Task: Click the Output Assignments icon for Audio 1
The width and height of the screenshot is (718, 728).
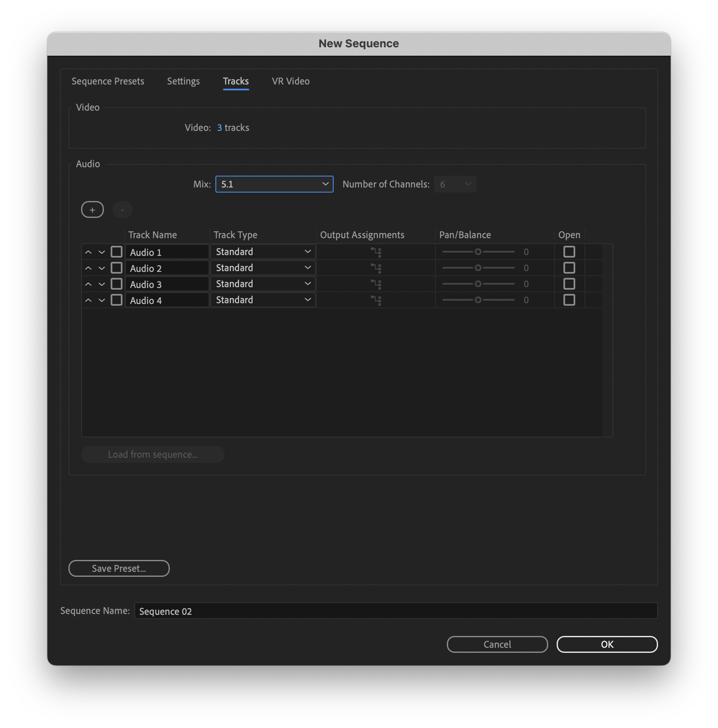Action: tap(376, 252)
